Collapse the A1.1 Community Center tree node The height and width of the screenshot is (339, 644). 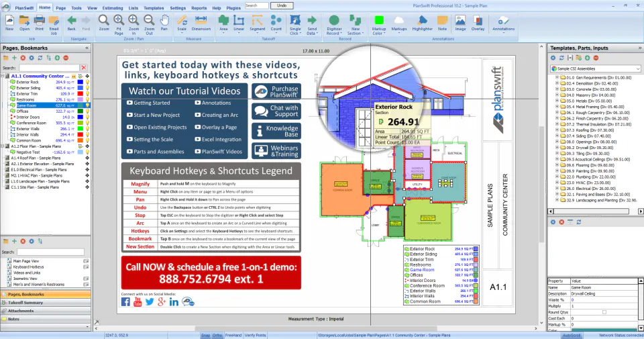coord(3,76)
